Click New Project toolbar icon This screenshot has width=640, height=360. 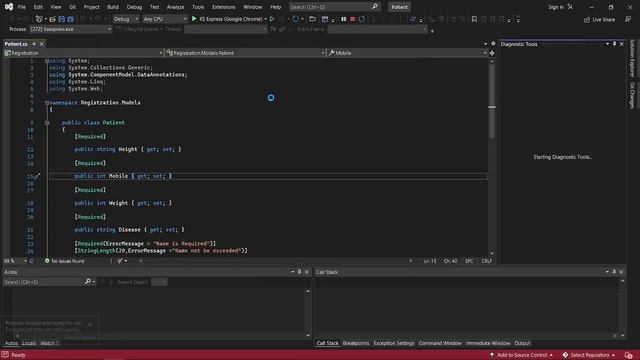point(39,19)
